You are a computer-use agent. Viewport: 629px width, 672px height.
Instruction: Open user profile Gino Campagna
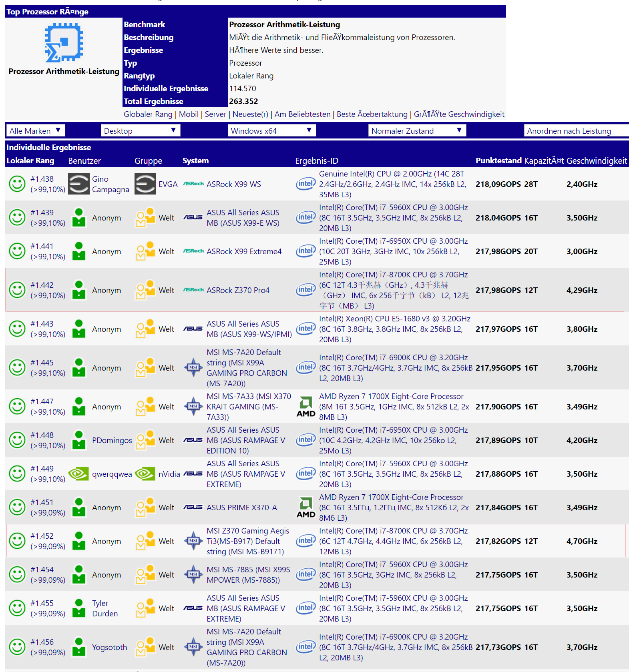point(111,184)
